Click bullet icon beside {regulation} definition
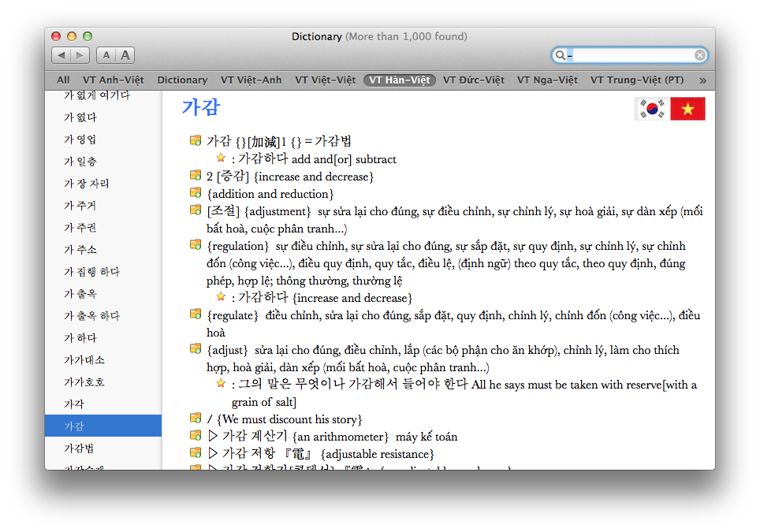This screenshot has height=532, width=760. coord(196,244)
